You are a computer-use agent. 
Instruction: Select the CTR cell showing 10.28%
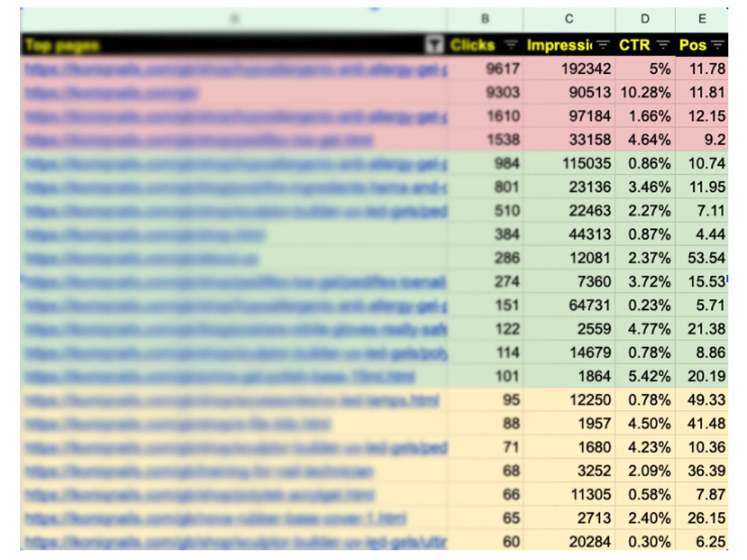tap(645, 93)
